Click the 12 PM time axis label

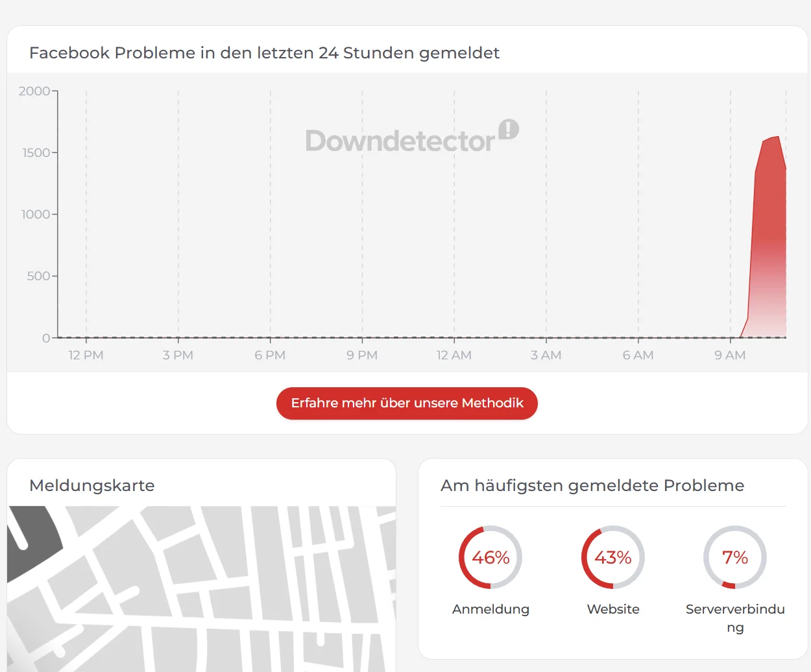coord(86,355)
